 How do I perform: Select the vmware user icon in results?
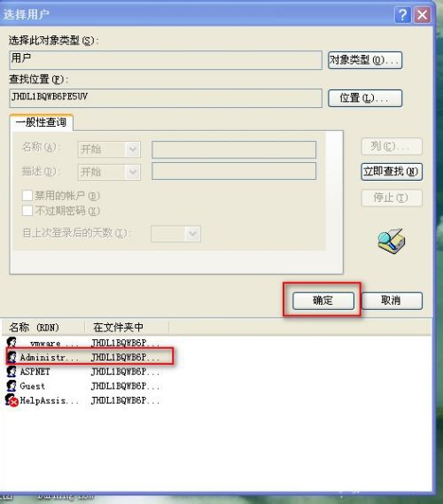(x=12, y=342)
